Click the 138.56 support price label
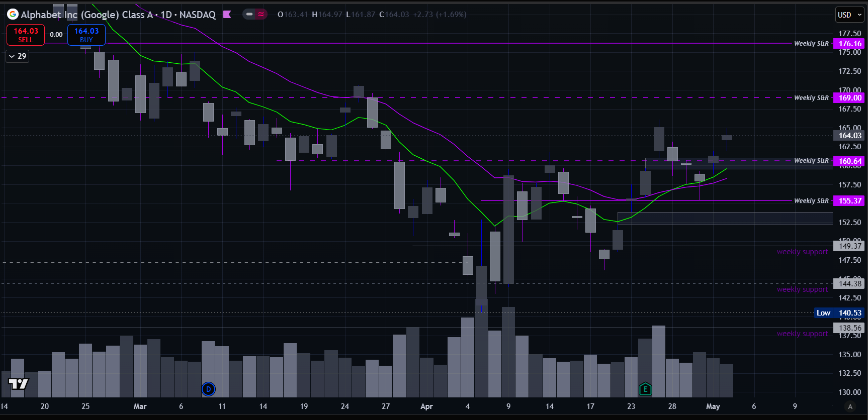Screen dimensions: 868x420 coord(850,328)
